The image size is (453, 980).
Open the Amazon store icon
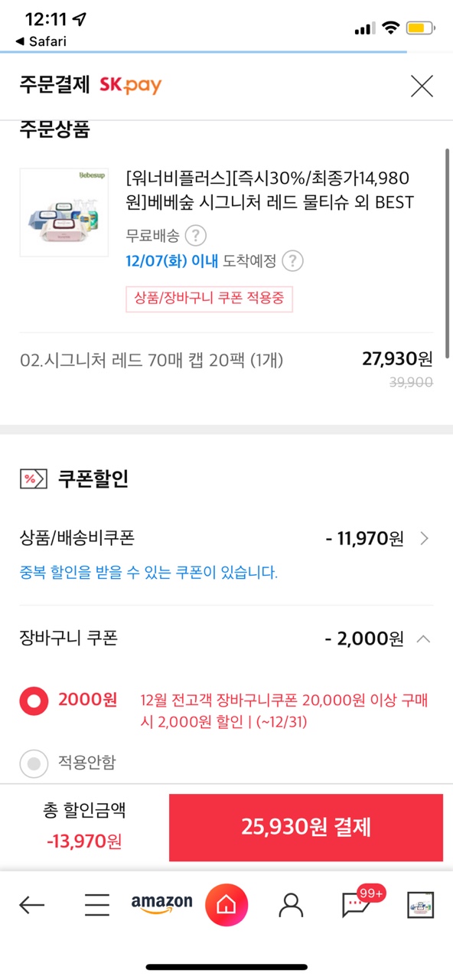click(161, 905)
